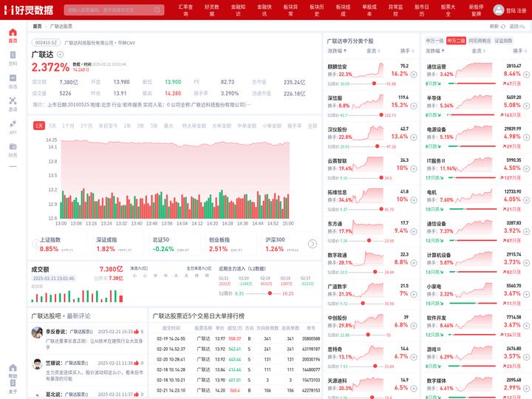
Task: Open 板块异常 in top navigation
Action: [290, 10]
